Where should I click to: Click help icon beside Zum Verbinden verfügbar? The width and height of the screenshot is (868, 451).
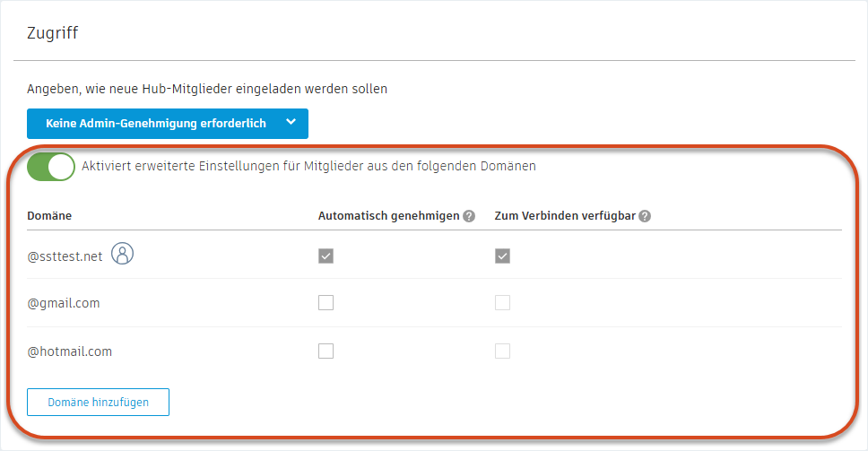[x=645, y=216]
